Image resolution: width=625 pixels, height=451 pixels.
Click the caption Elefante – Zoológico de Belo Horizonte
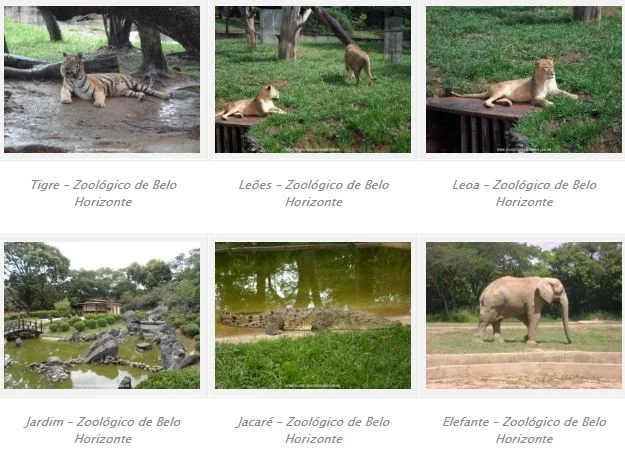524,430
